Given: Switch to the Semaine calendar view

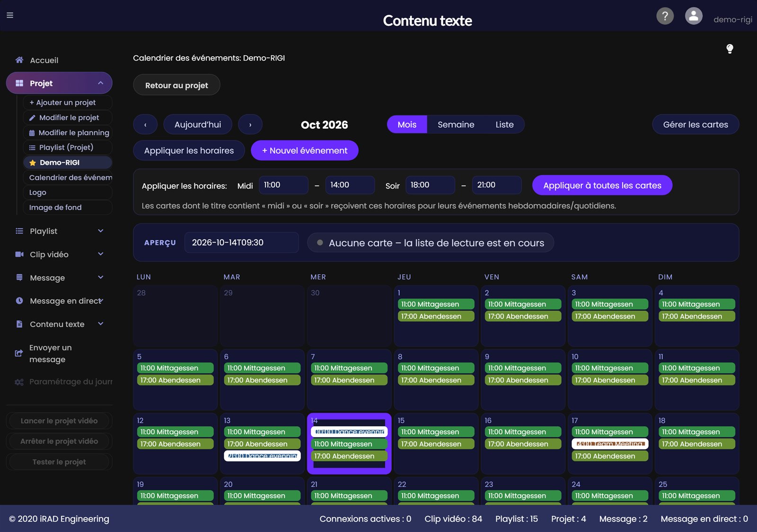Looking at the screenshot, I should (x=456, y=124).
